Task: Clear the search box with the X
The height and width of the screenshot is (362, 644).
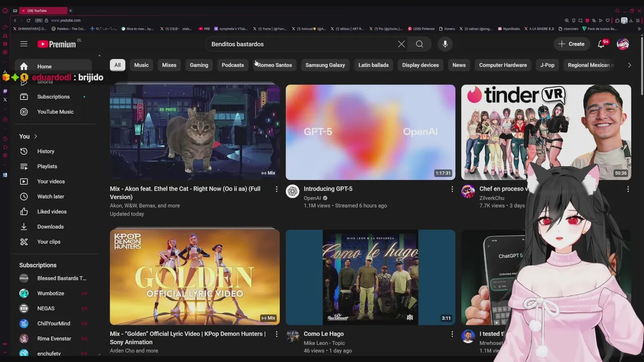Action: point(401,44)
